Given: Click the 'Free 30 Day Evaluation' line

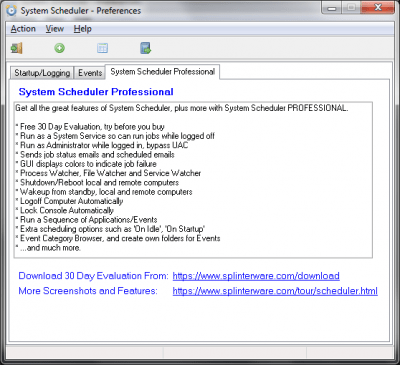Looking at the screenshot, I should [x=90, y=127].
